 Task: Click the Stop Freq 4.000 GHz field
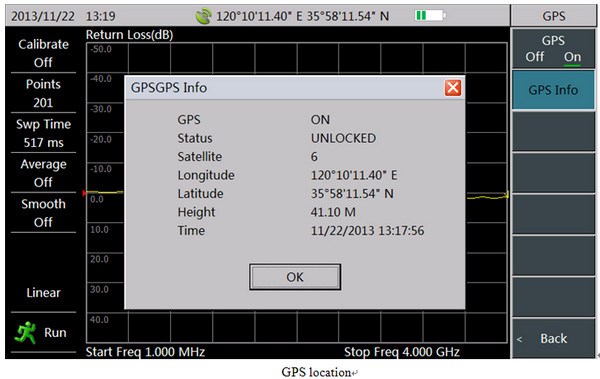click(x=402, y=351)
